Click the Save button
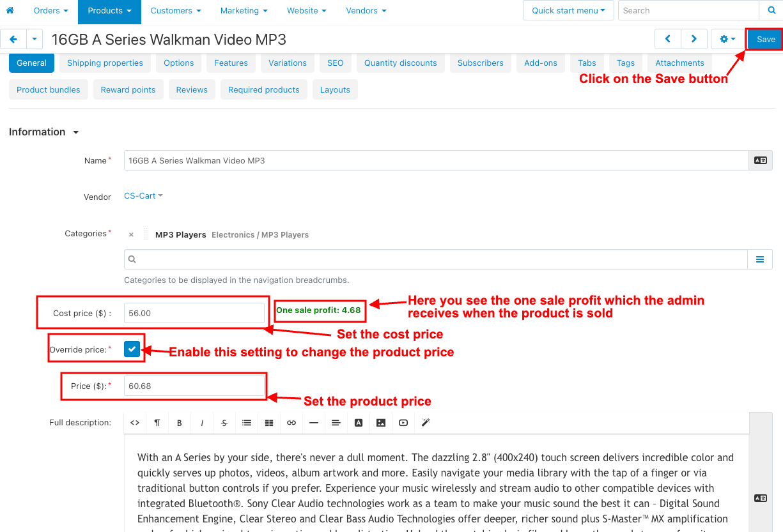This screenshot has width=783, height=532. pyautogui.click(x=766, y=39)
